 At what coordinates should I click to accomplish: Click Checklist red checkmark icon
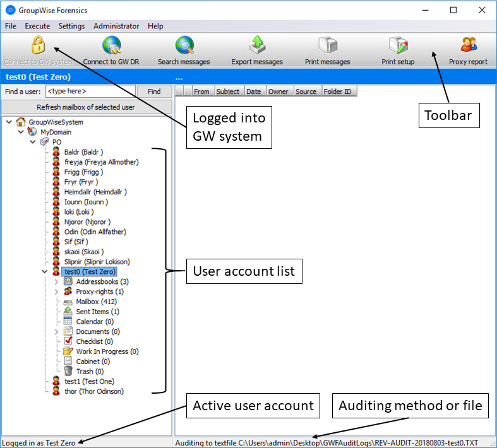[68, 341]
